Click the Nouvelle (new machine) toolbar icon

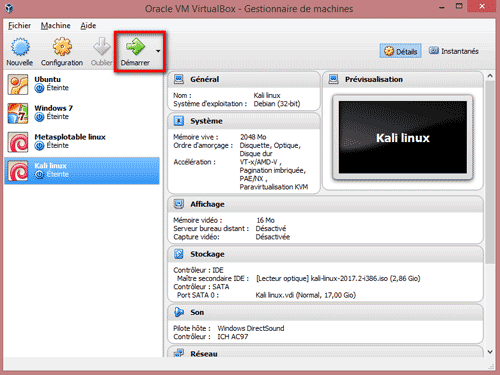(x=20, y=47)
